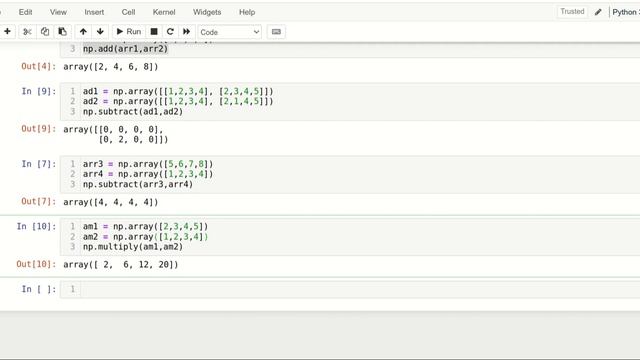
Task: Paste cells below icon
Action: [x=62, y=31]
